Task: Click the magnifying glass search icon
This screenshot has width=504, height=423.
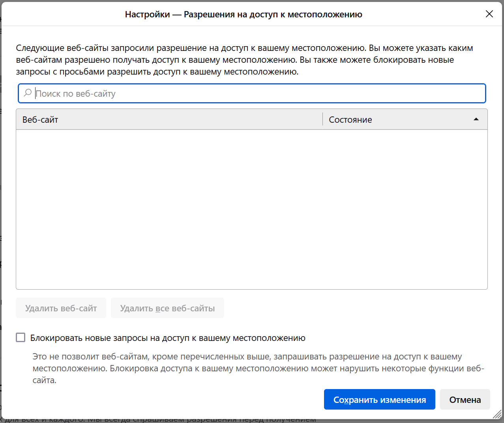Action: point(27,93)
